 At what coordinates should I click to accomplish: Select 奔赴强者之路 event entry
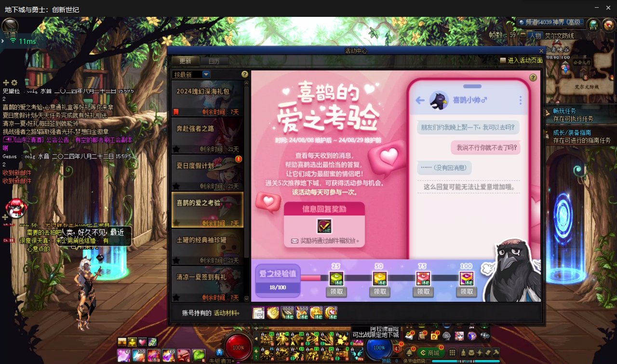tap(208, 135)
